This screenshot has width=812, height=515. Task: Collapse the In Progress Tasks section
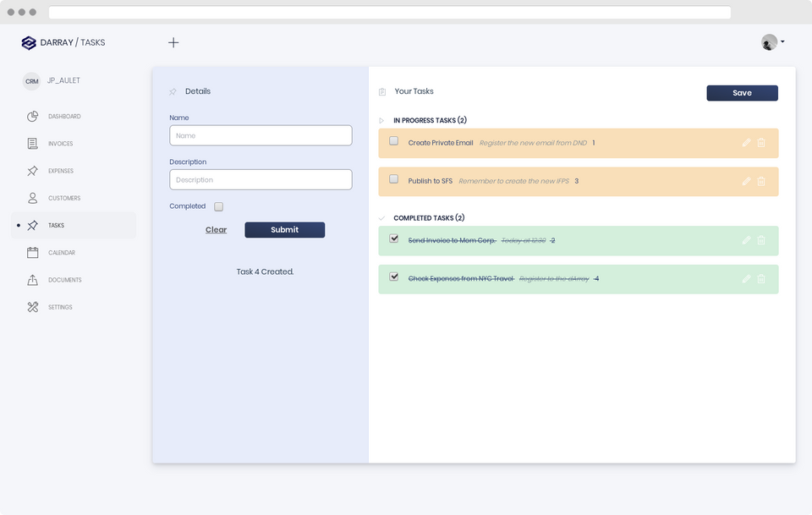click(x=381, y=121)
